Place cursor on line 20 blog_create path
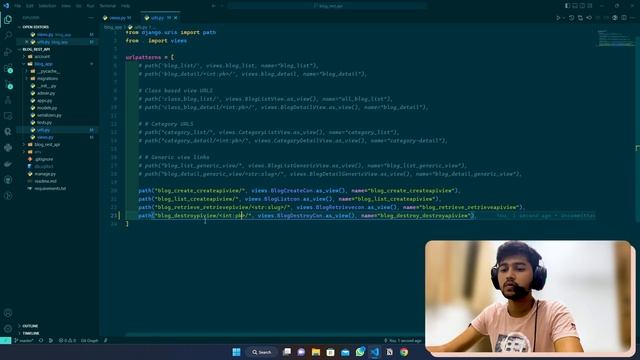640x360 pixels. tap(299, 191)
